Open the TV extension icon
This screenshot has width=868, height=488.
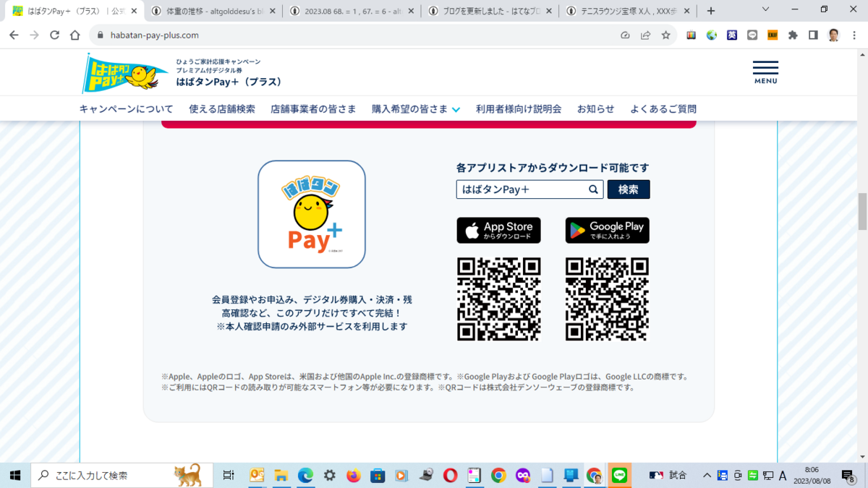pos(692,35)
